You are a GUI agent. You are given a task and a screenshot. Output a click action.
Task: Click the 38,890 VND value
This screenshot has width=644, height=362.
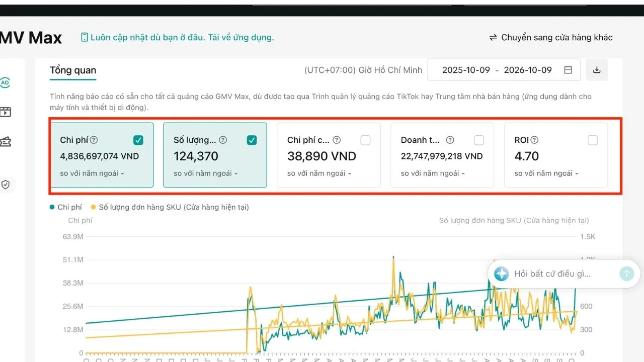322,156
